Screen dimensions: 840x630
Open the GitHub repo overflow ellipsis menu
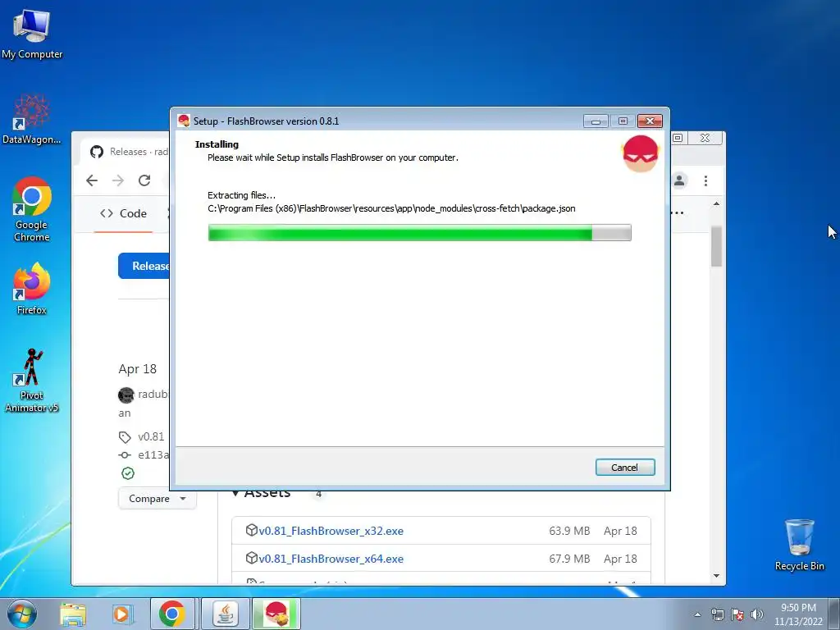[x=678, y=212]
